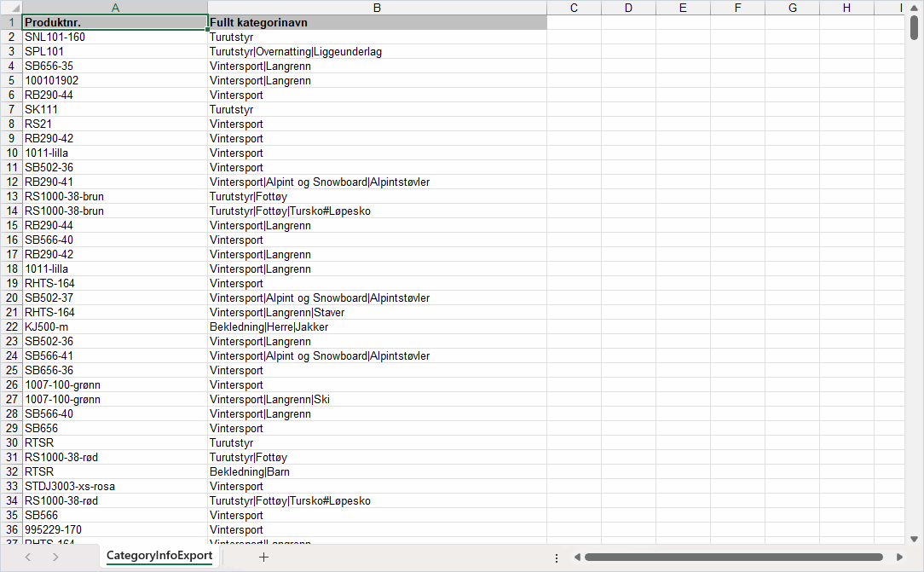Click the next sheet navigation arrow
The height and width of the screenshot is (572, 924).
pos(55,557)
